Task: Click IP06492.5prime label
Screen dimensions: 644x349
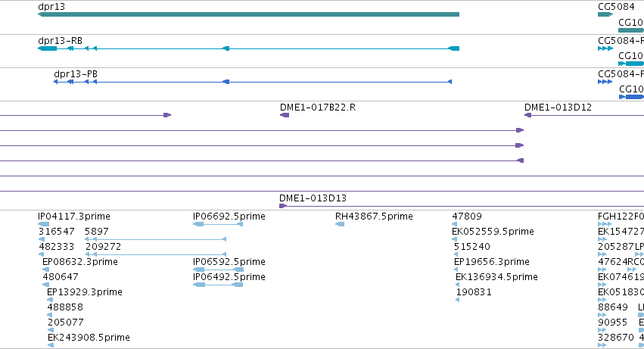Action: (x=229, y=277)
